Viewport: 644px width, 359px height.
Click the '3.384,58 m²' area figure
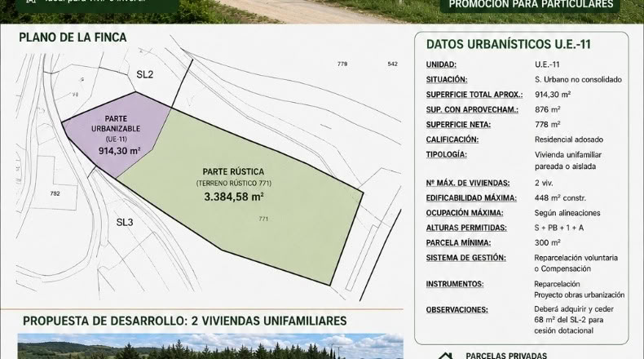click(x=234, y=197)
